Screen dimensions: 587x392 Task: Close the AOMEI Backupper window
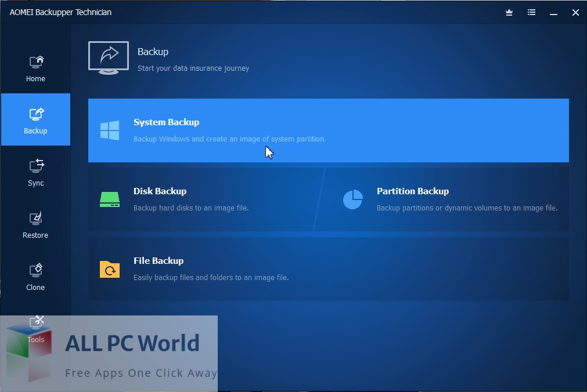pos(575,13)
